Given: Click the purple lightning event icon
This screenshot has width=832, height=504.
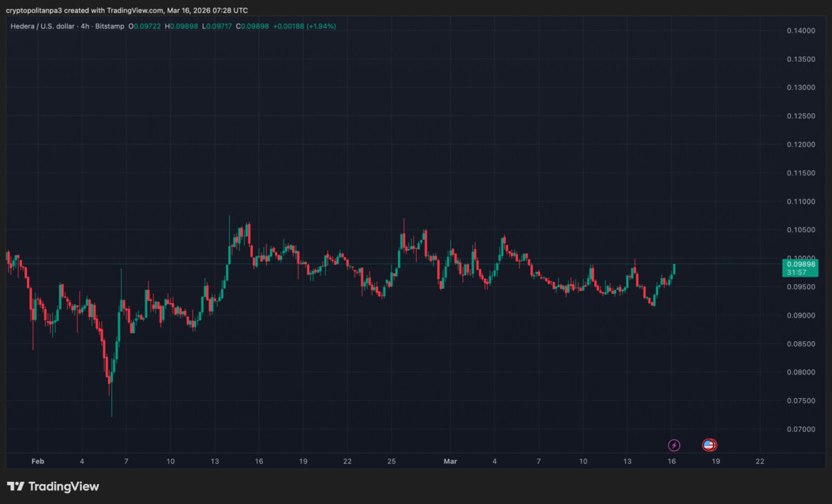Looking at the screenshot, I should tap(674, 445).
